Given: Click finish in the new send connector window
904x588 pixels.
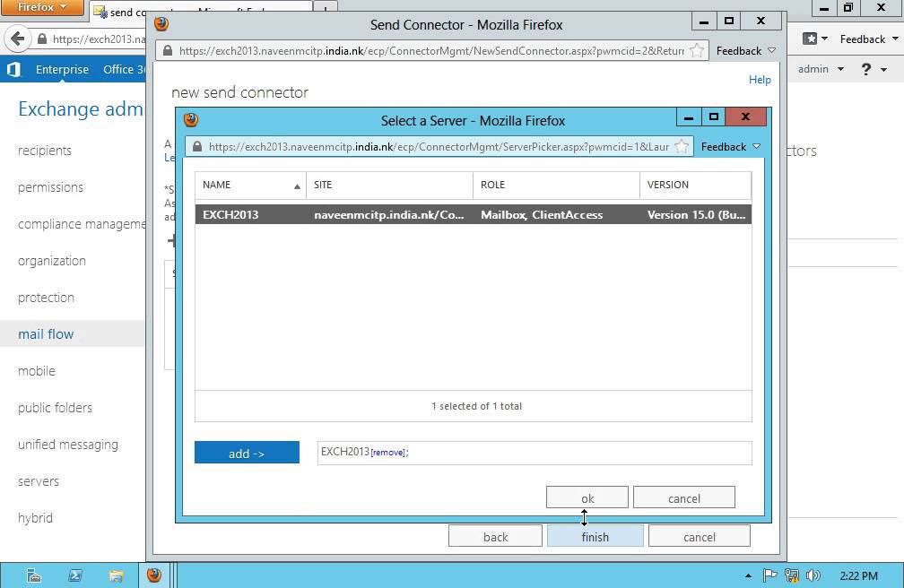Looking at the screenshot, I should pos(595,537).
